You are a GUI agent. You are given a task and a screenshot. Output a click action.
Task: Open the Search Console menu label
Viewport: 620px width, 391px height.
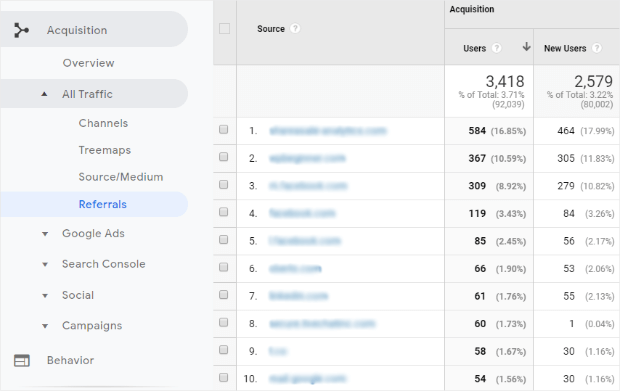click(x=104, y=264)
